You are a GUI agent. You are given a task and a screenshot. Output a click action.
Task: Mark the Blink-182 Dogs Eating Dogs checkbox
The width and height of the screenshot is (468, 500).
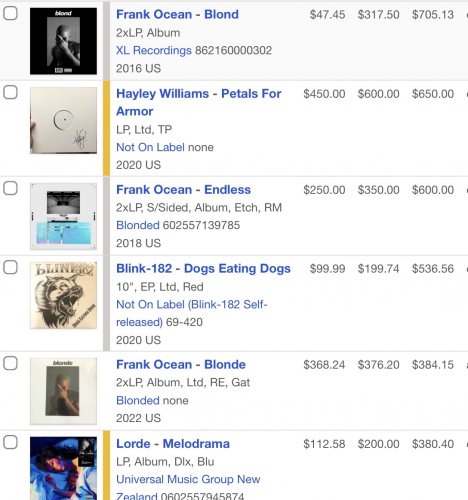(10, 267)
